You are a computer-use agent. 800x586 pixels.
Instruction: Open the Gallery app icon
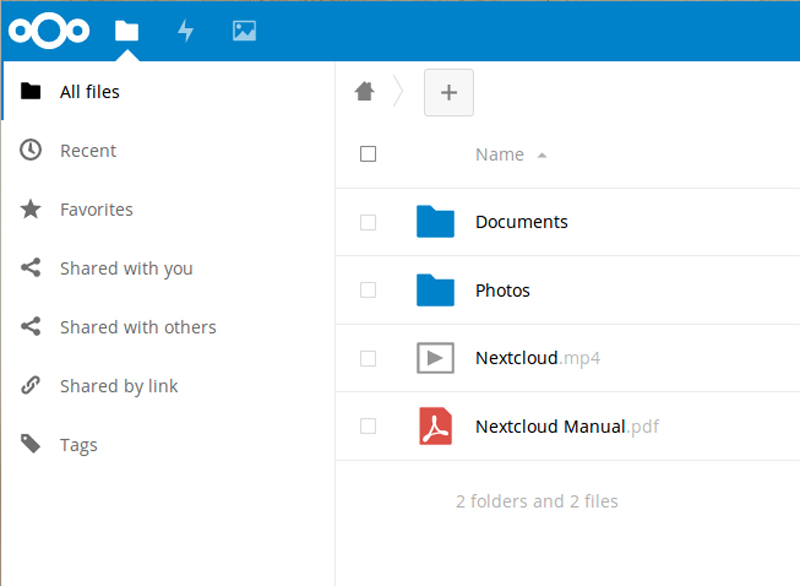tap(242, 31)
